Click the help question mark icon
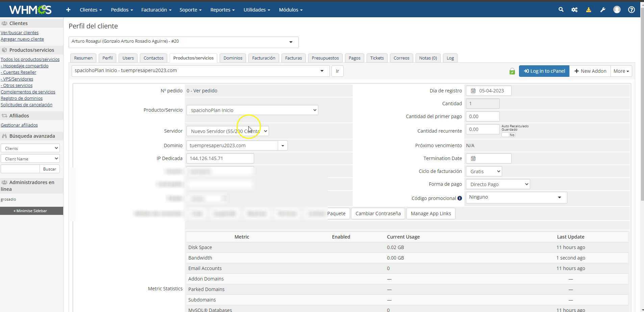Screen dimensions: 644x312 tap(631, 10)
